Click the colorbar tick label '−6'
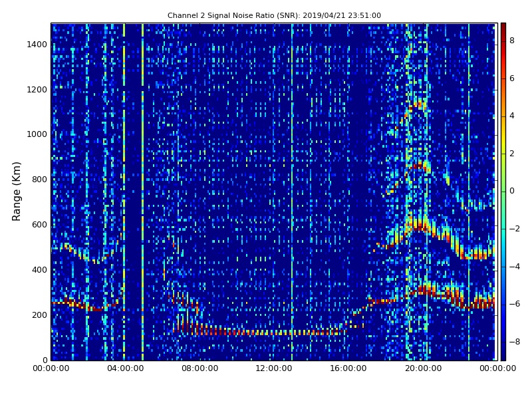This screenshot has height=399, width=532. (515, 304)
